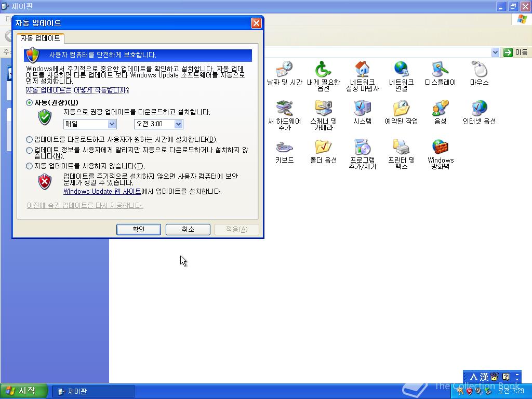This screenshot has height=399, width=532.
Task: Open the 디스플레이 icon
Action: pos(441,73)
